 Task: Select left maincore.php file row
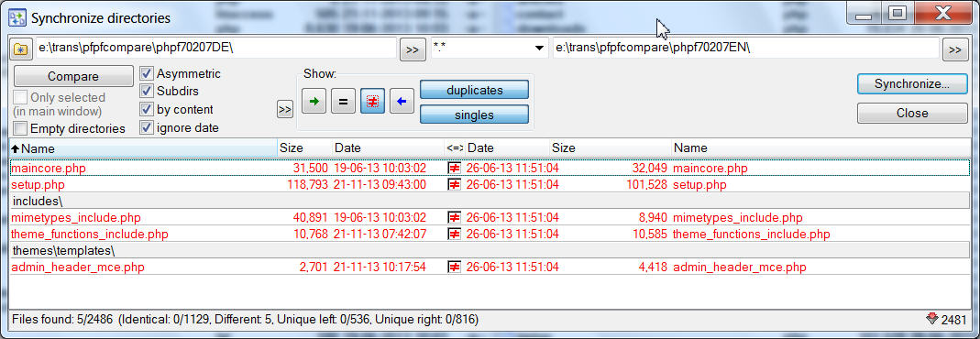(48, 169)
